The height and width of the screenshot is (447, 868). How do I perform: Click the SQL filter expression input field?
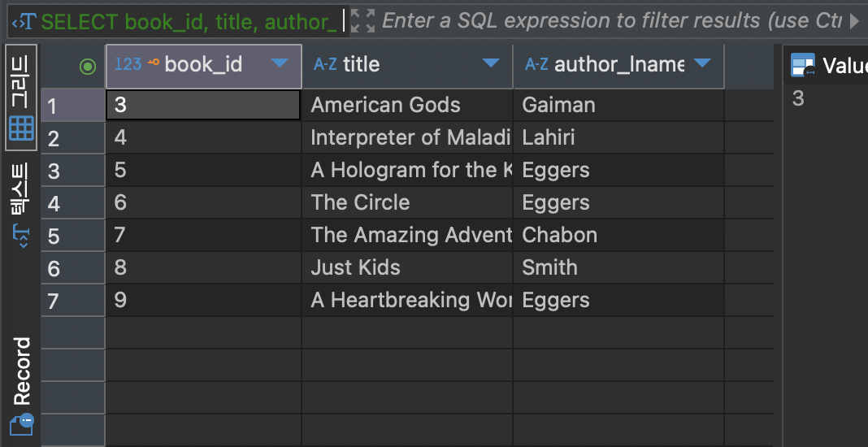tap(612, 21)
